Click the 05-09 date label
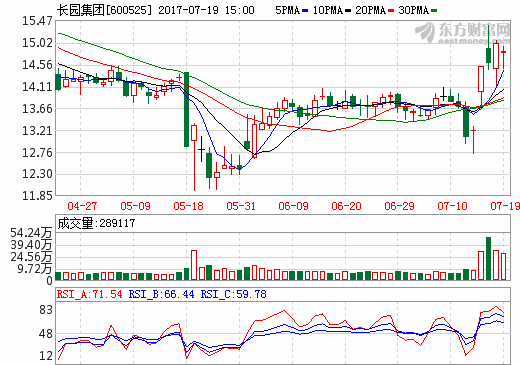The width and height of the screenshot is (520, 365). (135, 206)
